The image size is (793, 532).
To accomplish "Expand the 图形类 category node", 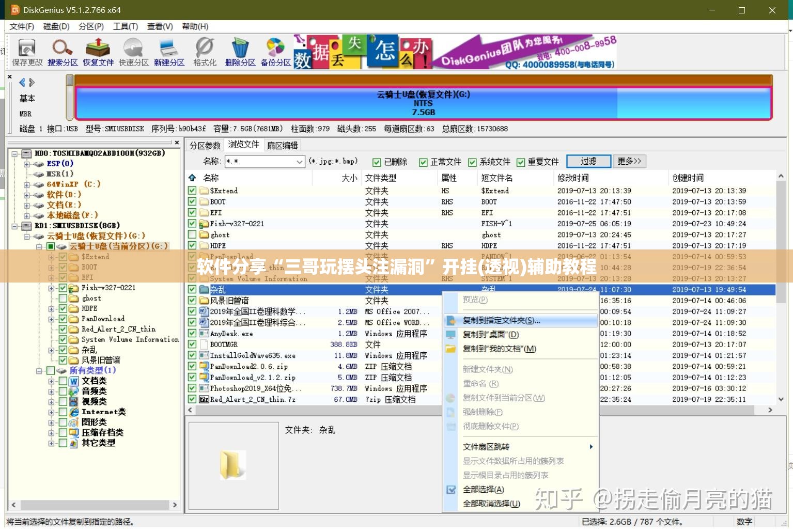I will [51, 423].
